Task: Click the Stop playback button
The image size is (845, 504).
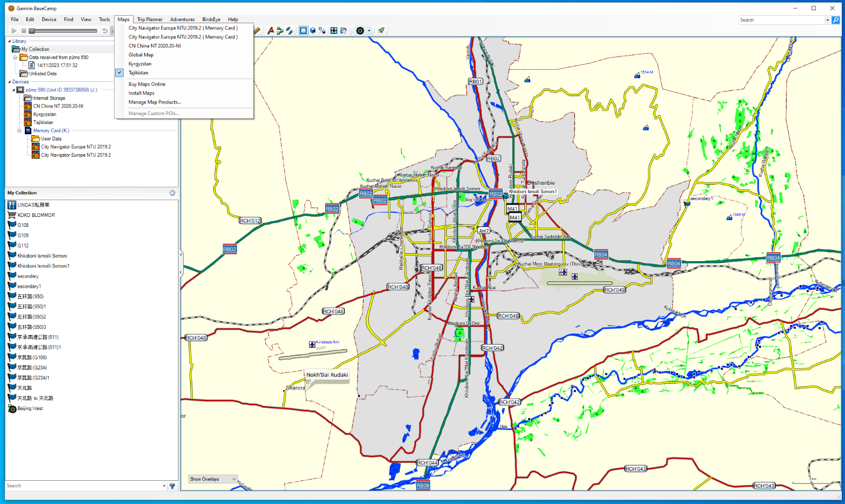Action: 24,31
